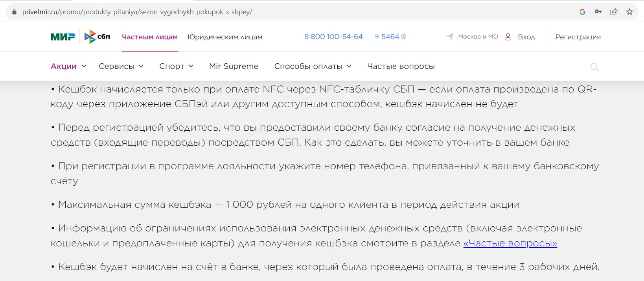
Task: Click the share page icon in the address bar
Action: tap(614, 12)
